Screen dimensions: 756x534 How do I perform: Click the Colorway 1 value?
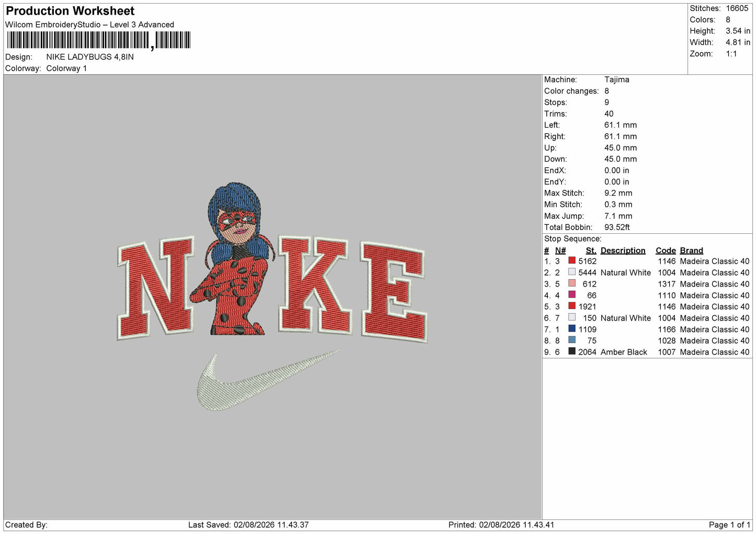click(x=66, y=69)
